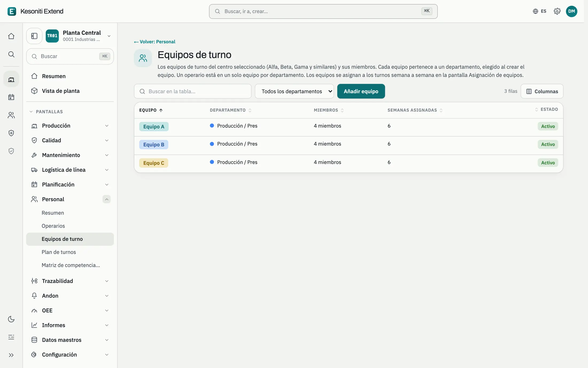Click the Añadir equipo button

coord(361,91)
